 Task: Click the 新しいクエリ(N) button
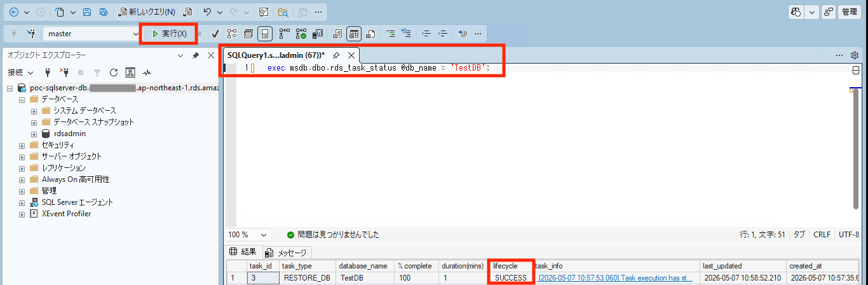[147, 12]
